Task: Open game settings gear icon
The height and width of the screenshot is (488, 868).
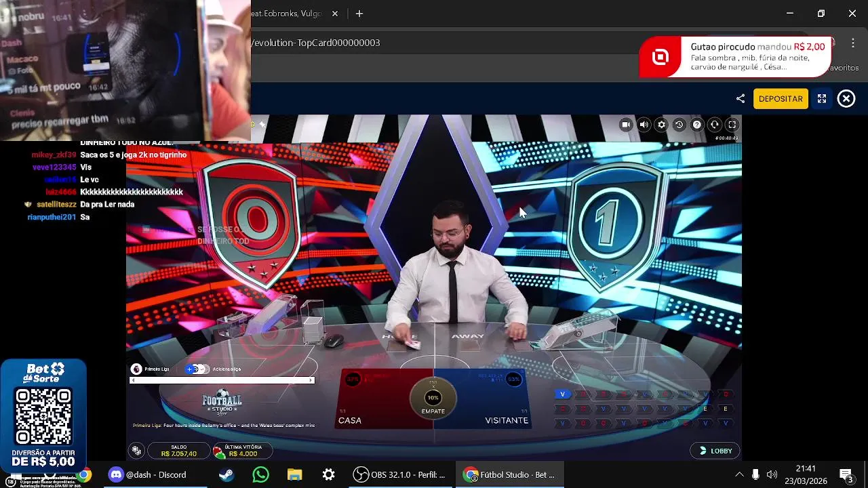Action: tap(661, 125)
